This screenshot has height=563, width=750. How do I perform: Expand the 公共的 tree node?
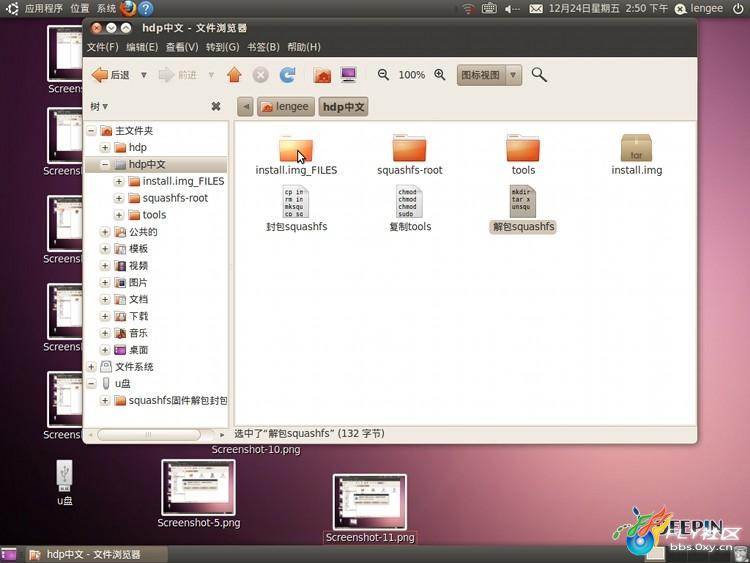[x=105, y=232]
